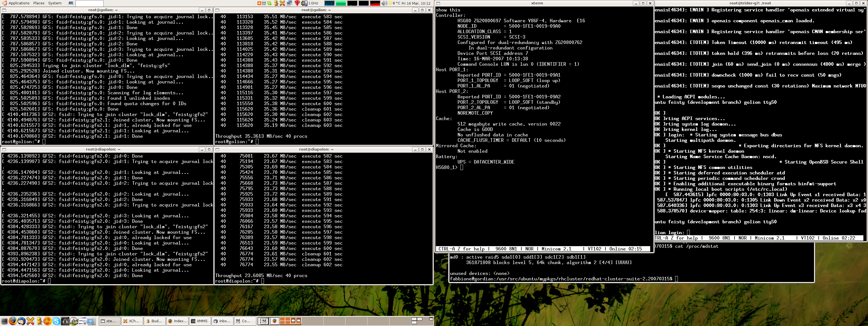
Task: Click the network computers tray icon
Action: [x=289, y=3]
